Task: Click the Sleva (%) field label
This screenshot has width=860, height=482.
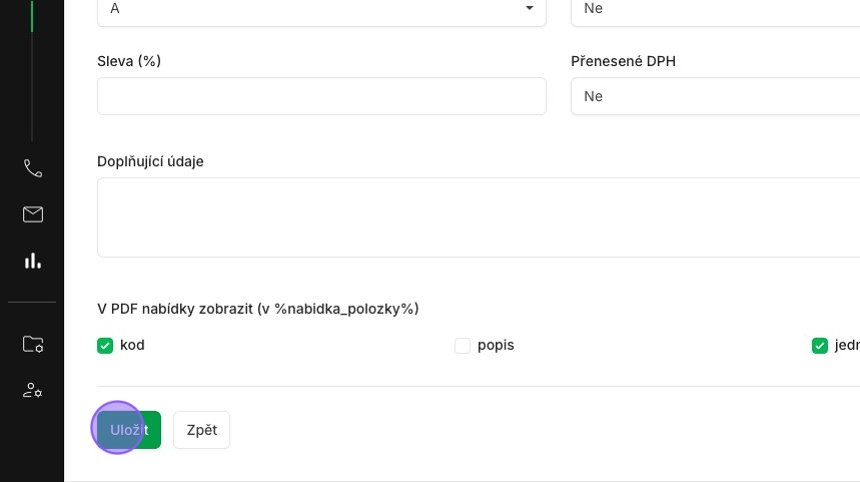Action: coord(129,61)
